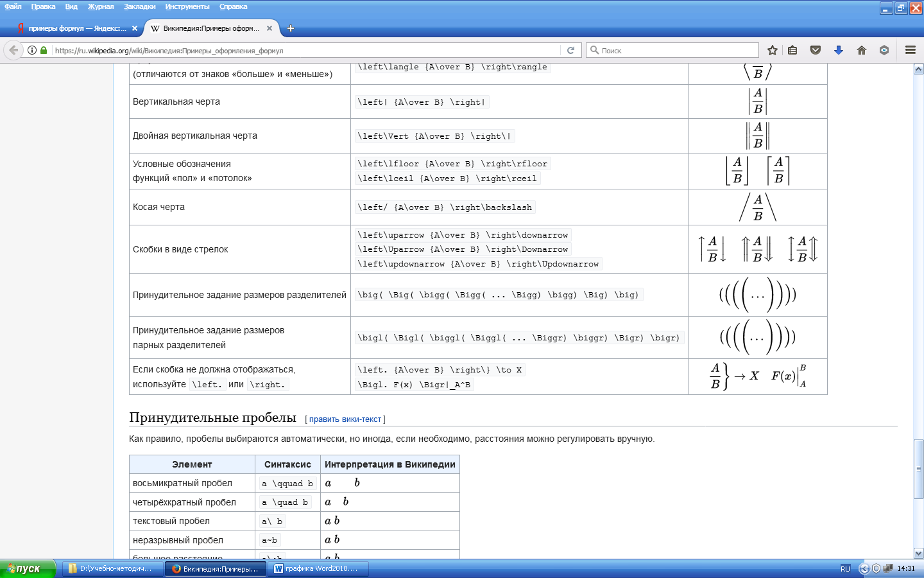The height and width of the screenshot is (578, 924).
Task: Open the Инструменты menu
Action: click(x=187, y=6)
